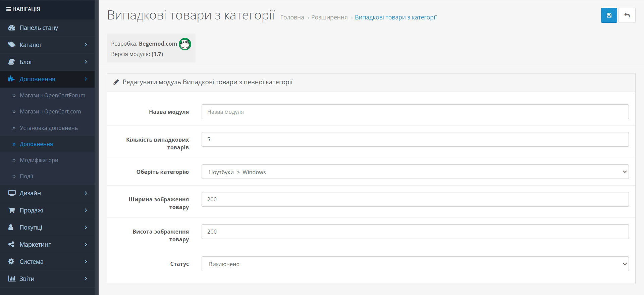Expand Блог submenu chevron
Screen dimensions: 644x295
point(86,62)
